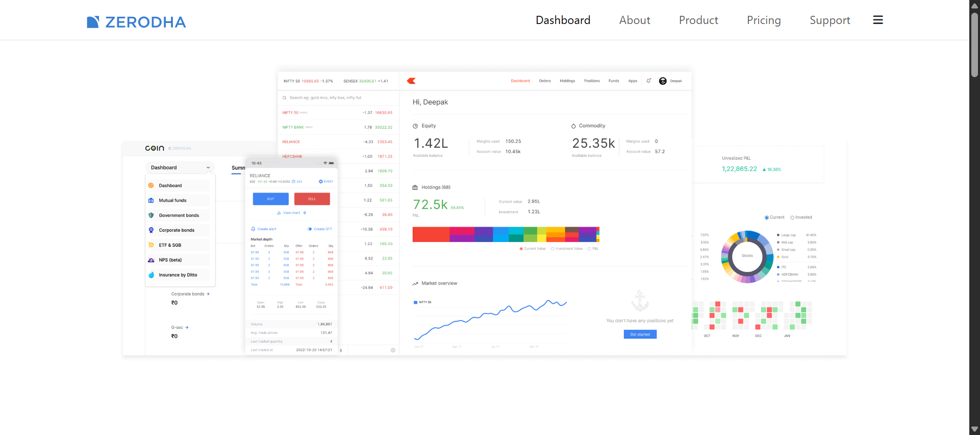
Task: Open the View chart link
Action: (291, 213)
